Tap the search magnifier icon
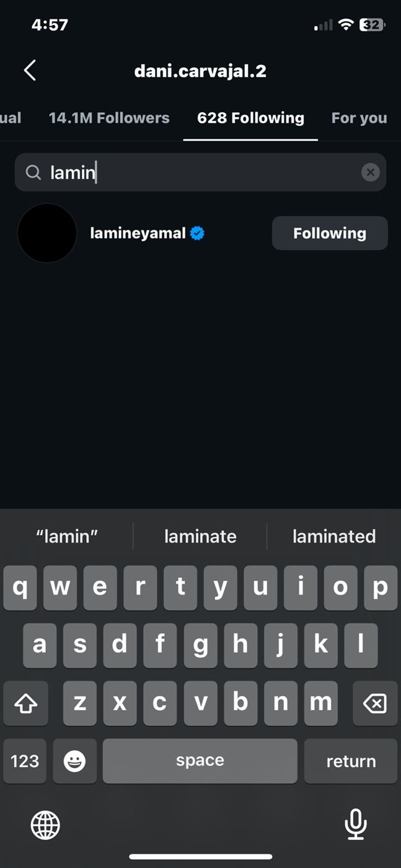The image size is (401, 868). tap(33, 172)
